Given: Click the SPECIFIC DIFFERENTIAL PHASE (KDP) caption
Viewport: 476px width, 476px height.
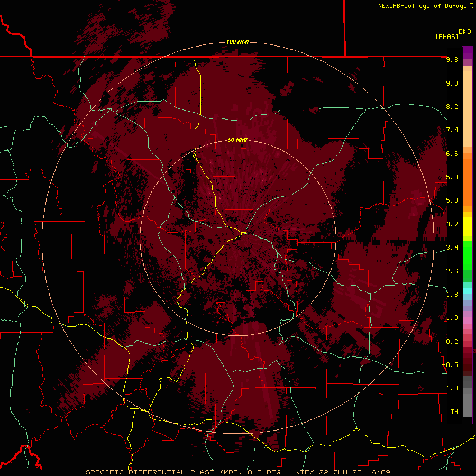Looking at the screenshot, I should click(x=164, y=472).
